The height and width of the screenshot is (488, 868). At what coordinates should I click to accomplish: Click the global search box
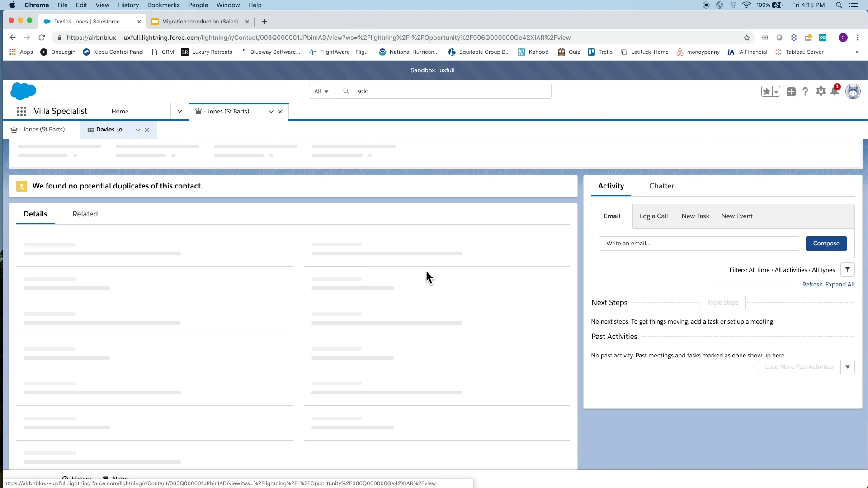tap(443, 91)
